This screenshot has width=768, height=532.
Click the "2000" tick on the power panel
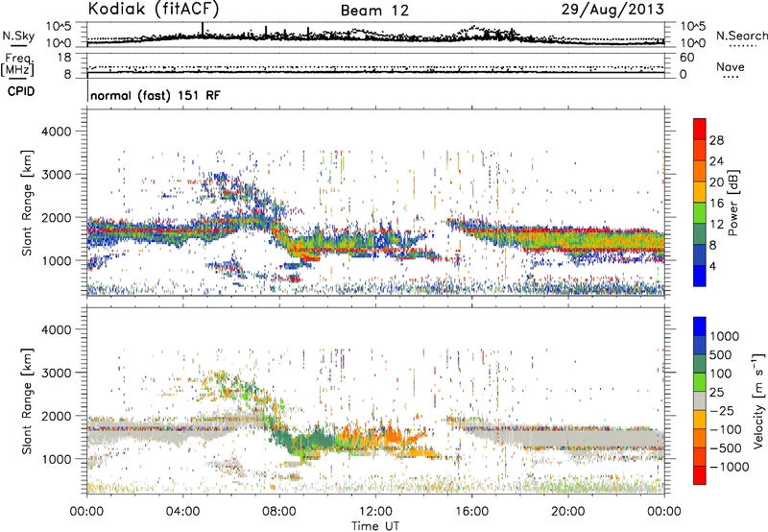57,217
